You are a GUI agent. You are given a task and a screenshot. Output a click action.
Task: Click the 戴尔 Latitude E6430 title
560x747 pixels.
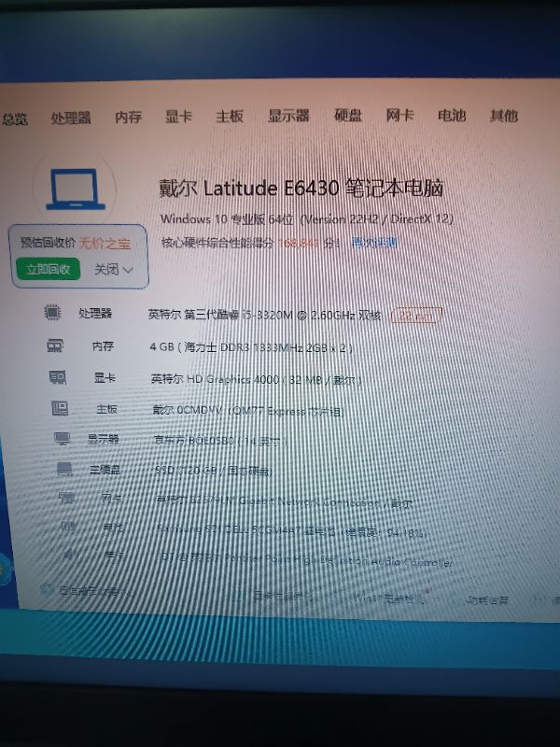pos(301,189)
